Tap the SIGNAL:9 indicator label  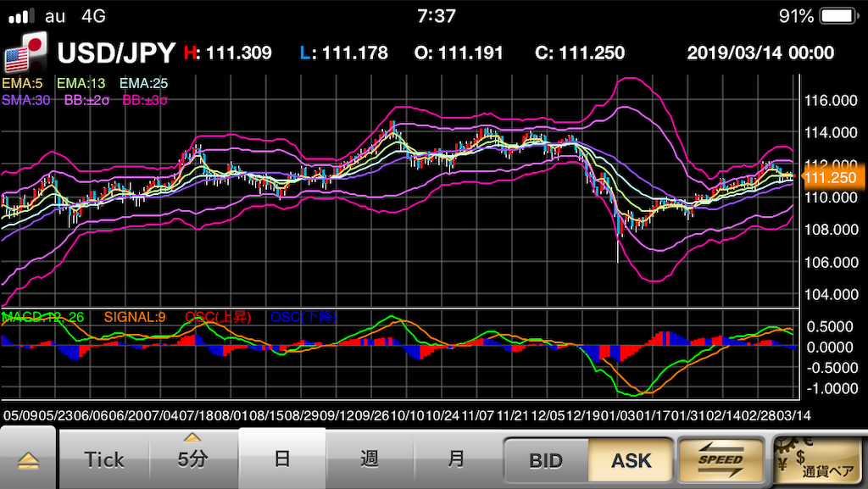click(x=135, y=317)
